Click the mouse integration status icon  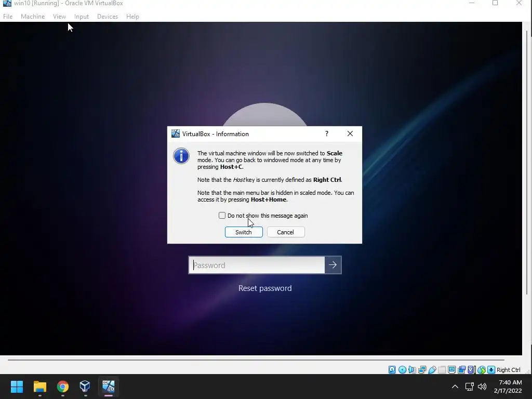pyautogui.click(x=482, y=370)
